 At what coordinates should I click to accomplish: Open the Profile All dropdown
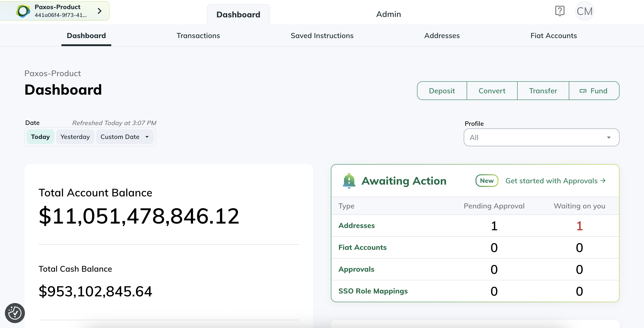(541, 137)
